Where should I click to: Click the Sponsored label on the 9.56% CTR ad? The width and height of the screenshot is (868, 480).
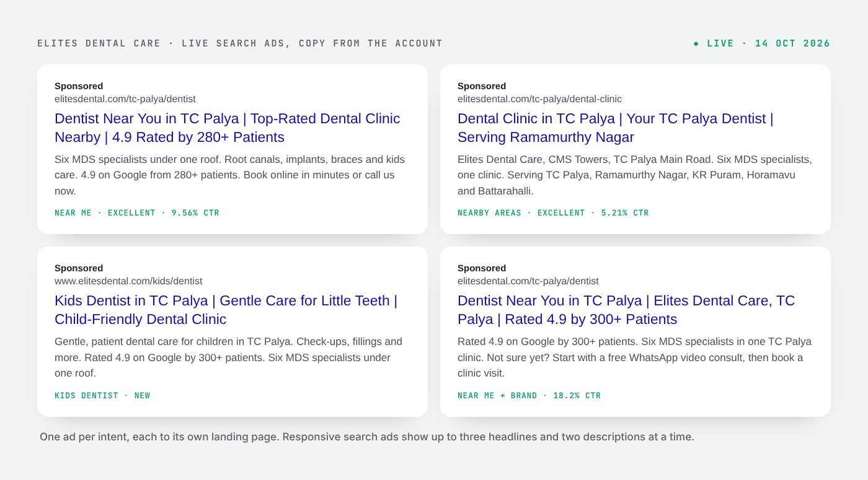(x=79, y=86)
